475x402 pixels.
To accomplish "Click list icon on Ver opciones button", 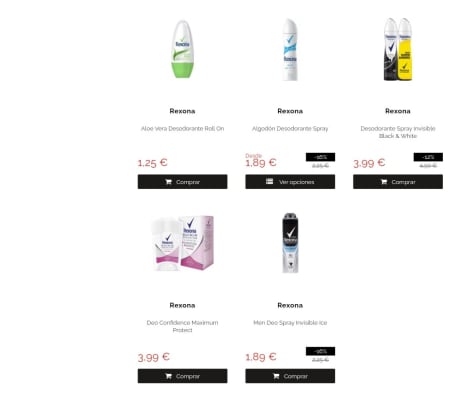I will point(269,181).
